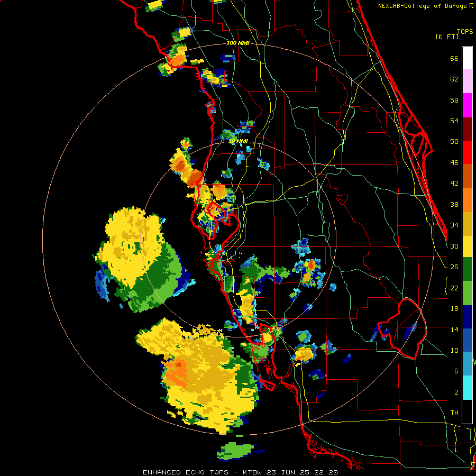Click the isolated green echo at bottom center

(x=235, y=451)
